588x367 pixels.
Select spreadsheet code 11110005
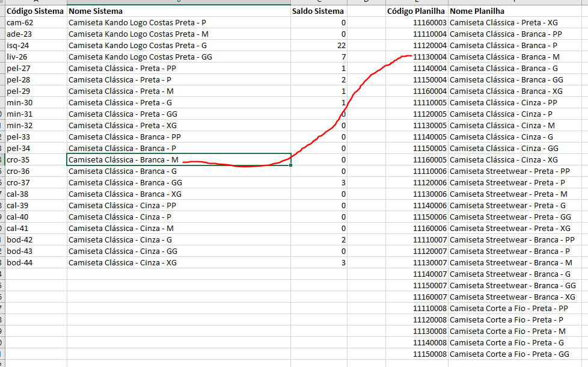click(417, 103)
